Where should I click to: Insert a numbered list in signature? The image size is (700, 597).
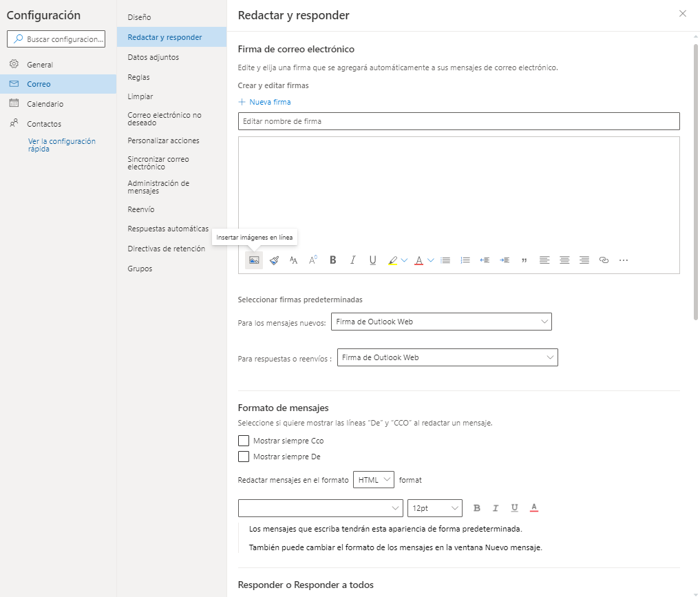tap(465, 260)
